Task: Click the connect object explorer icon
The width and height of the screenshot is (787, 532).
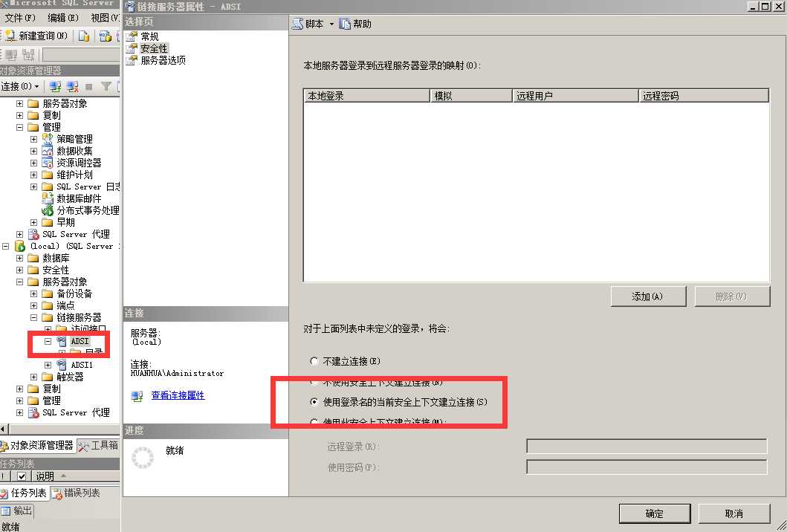Action: [55, 86]
